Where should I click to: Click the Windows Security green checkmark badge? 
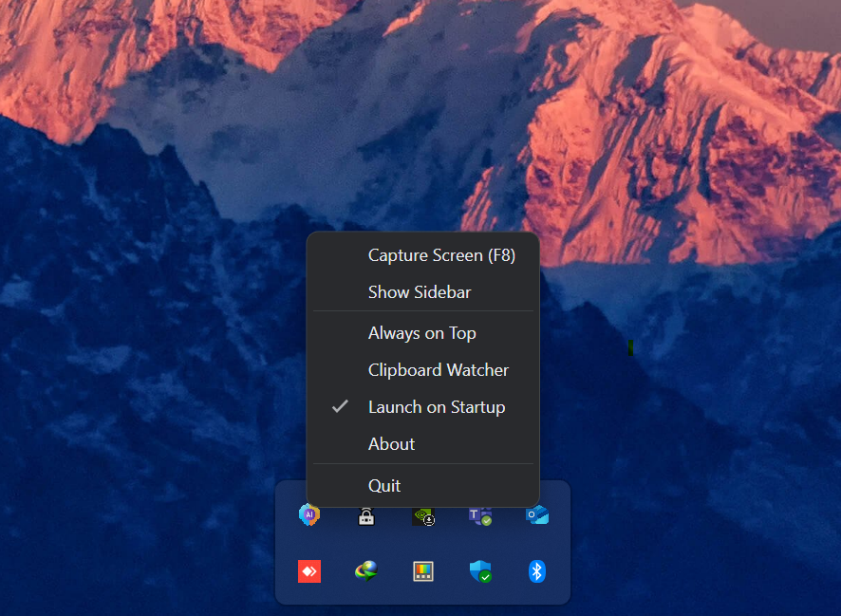pos(486,577)
